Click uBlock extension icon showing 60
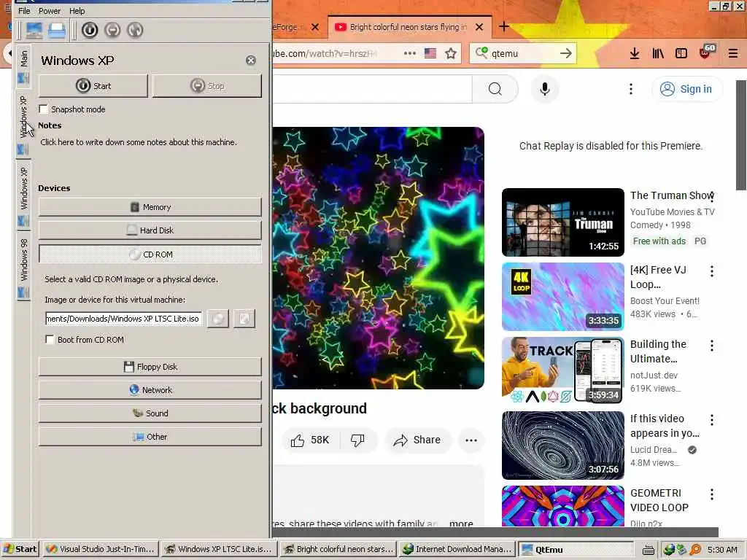This screenshot has width=747, height=560. click(707, 52)
